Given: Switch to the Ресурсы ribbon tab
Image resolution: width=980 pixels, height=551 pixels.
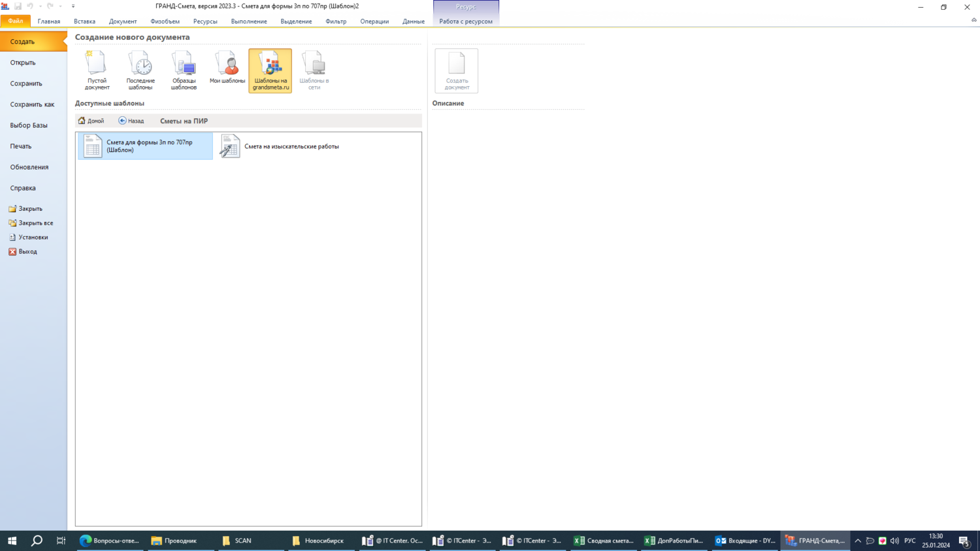Looking at the screenshot, I should tap(205, 22).
